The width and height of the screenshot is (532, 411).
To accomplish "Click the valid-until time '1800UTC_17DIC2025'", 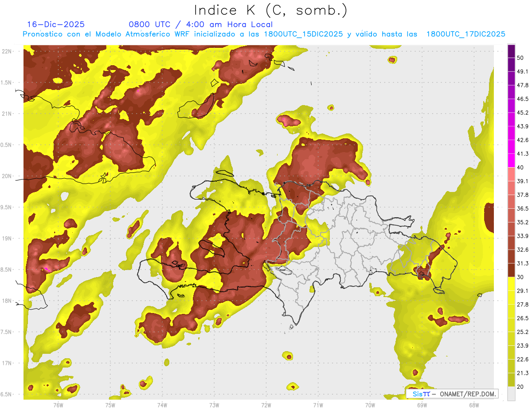I will click(466, 34).
